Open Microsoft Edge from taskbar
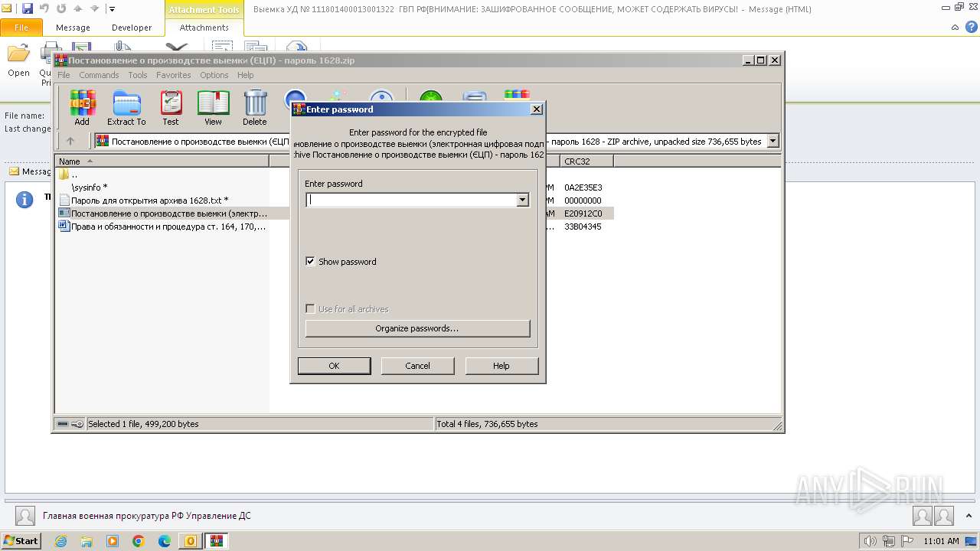This screenshot has width=980, height=551. tap(165, 541)
